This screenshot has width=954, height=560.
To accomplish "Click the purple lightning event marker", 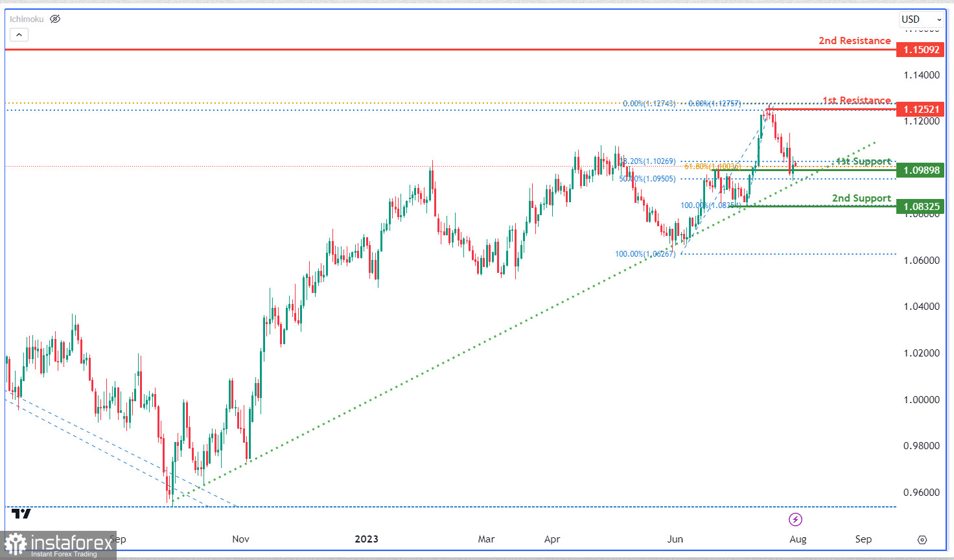I will pyautogui.click(x=795, y=519).
